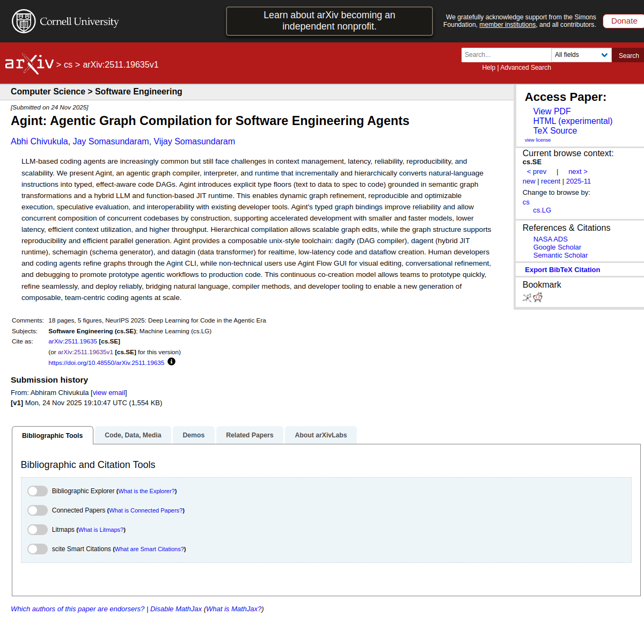
Task: Click Which authors are endorsers link
Action: click(78, 609)
